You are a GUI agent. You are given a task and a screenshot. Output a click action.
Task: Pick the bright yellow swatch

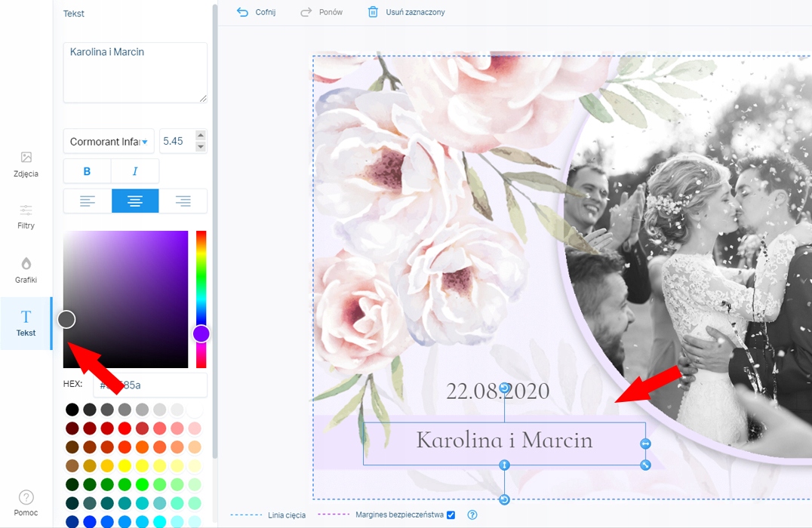[x=125, y=465]
